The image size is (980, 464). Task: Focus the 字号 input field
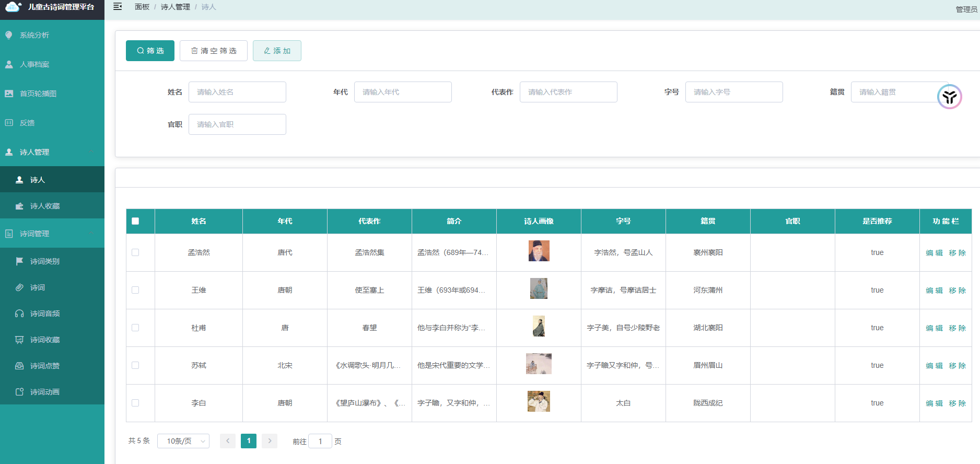(734, 92)
